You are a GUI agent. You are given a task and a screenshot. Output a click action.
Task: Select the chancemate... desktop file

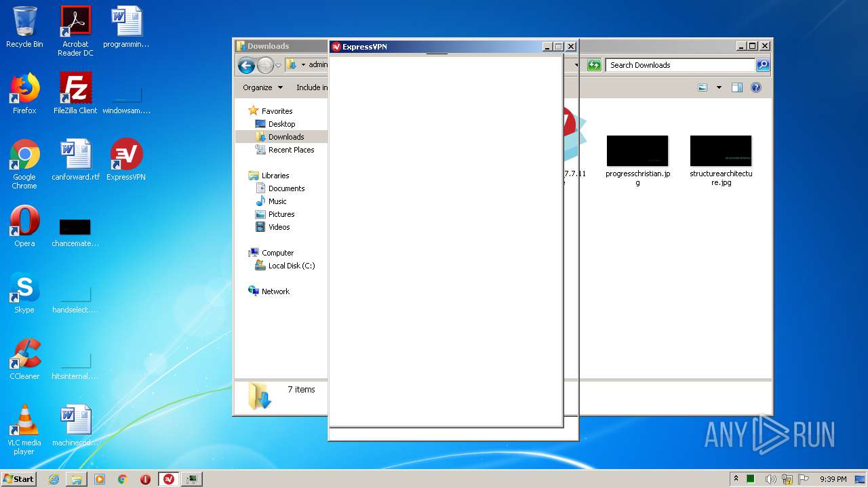75,232
